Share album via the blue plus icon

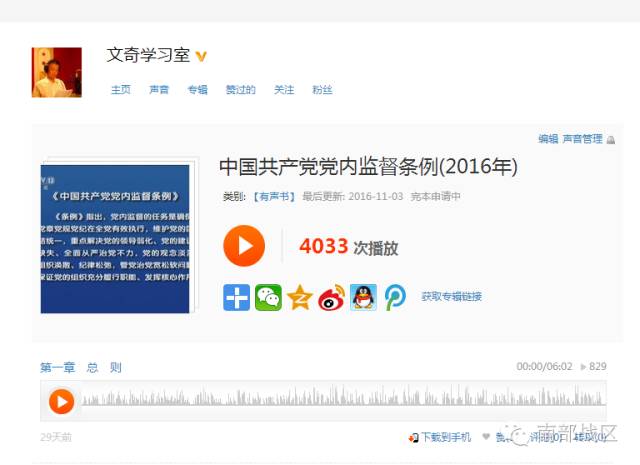[x=236, y=298]
